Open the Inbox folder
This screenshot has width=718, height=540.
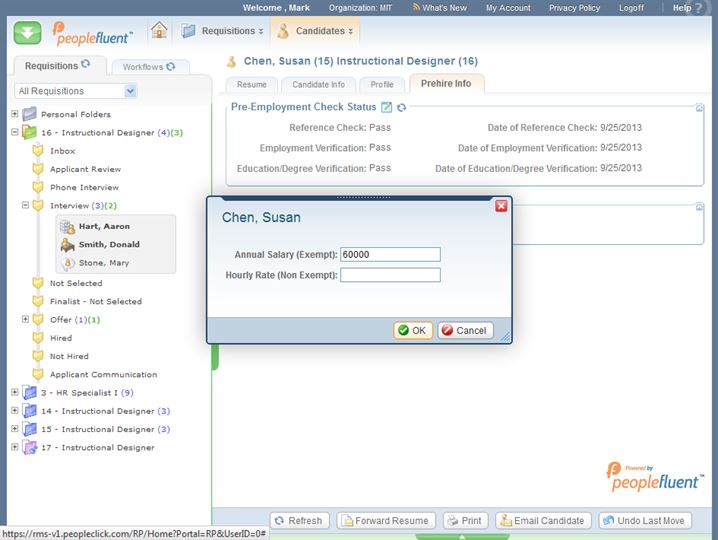[62, 151]
